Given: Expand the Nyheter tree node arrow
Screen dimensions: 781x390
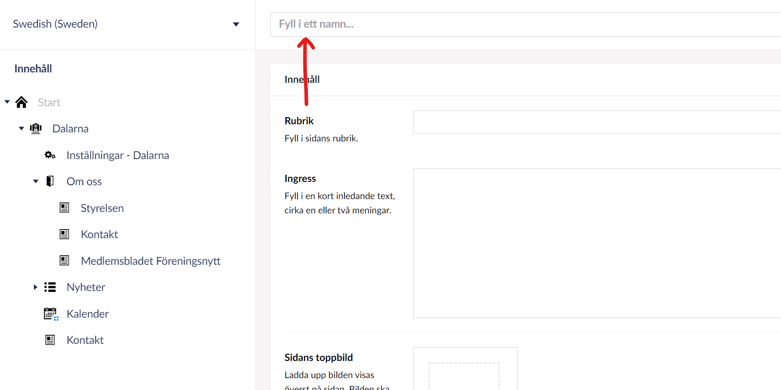Looking at the screenshot, I should click(x=35, y=287).
